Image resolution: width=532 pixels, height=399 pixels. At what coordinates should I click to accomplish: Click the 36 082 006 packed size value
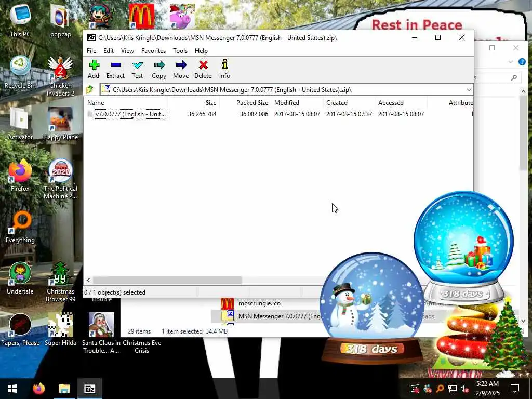pos(254,114)
